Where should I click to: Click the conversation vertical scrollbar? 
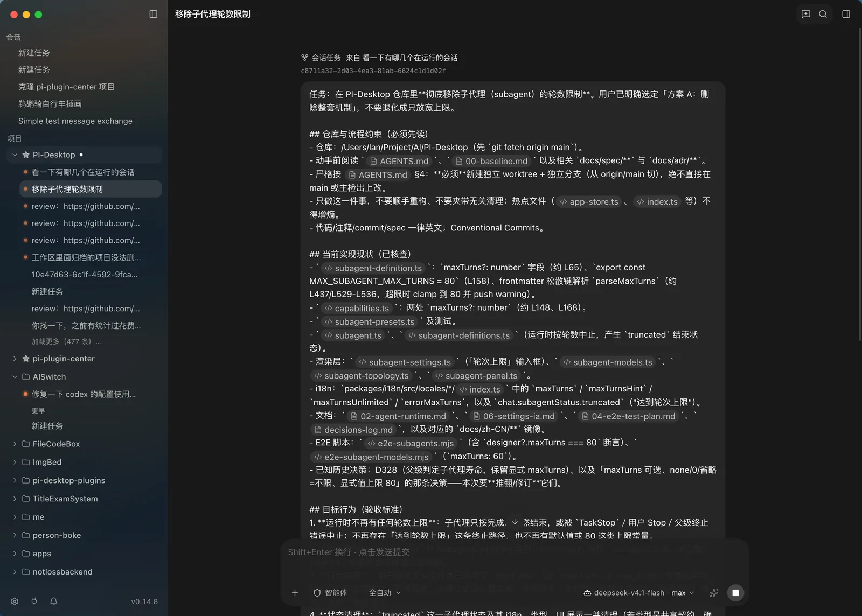[x=860, y=183]
